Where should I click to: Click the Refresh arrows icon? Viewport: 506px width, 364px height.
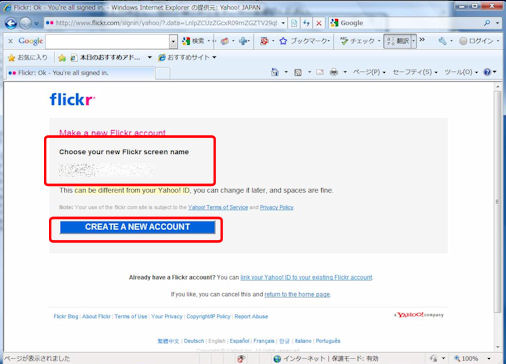click(306, 23)
